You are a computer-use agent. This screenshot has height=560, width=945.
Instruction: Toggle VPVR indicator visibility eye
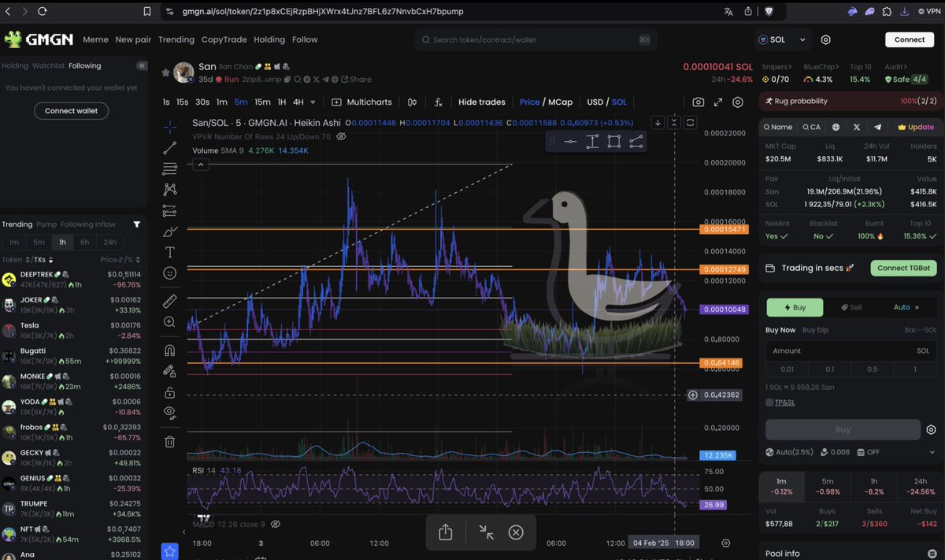(x=341, y=136)
